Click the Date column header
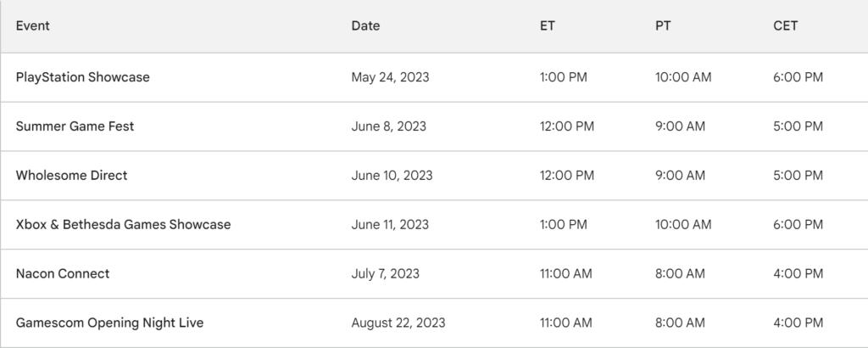Viewport: 868px width, 348px height. [365, 26]
